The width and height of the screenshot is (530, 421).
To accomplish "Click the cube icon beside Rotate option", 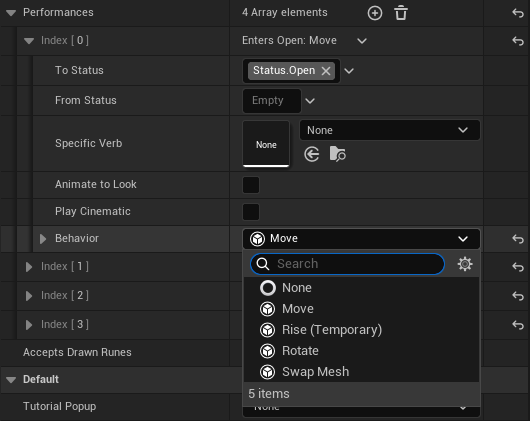I will click(x=267, y=351).
